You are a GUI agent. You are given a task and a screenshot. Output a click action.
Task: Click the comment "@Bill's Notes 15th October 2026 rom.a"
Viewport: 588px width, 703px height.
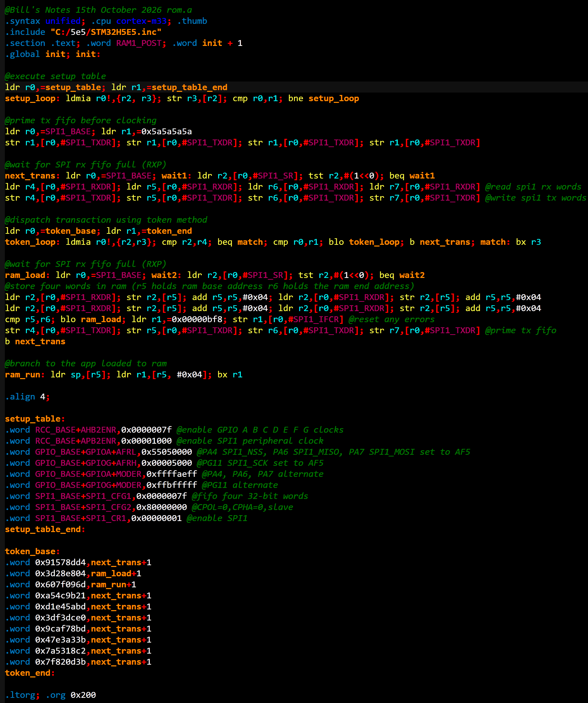(98, 10)
